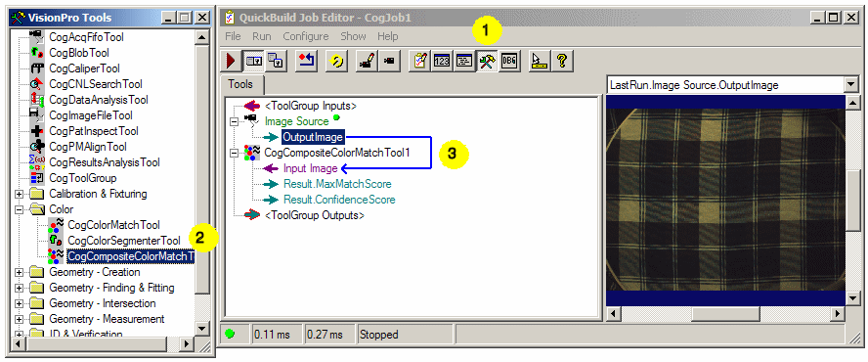Toggle the VisionPro Tools hammer-and-wrench icon
Screen dimensions: 868x362
[487, 61]
